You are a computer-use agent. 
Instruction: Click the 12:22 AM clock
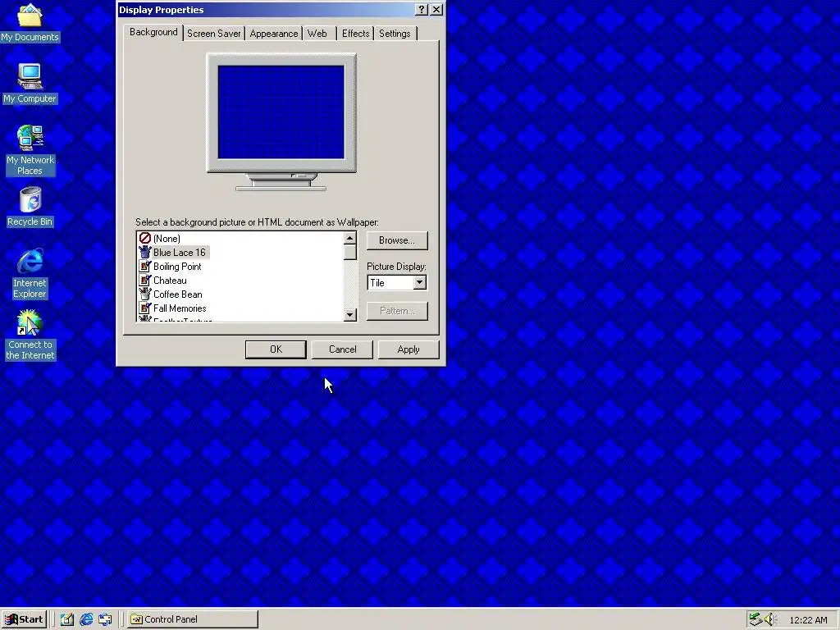[x=808, y=620]
